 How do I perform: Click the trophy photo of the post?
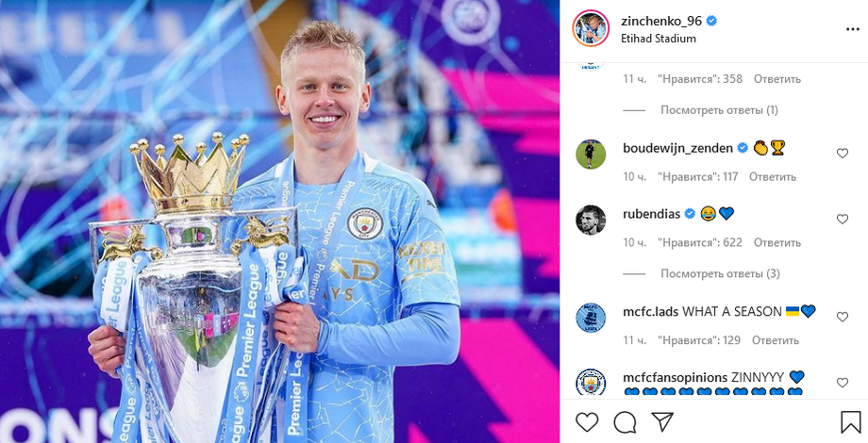point(279,221)
